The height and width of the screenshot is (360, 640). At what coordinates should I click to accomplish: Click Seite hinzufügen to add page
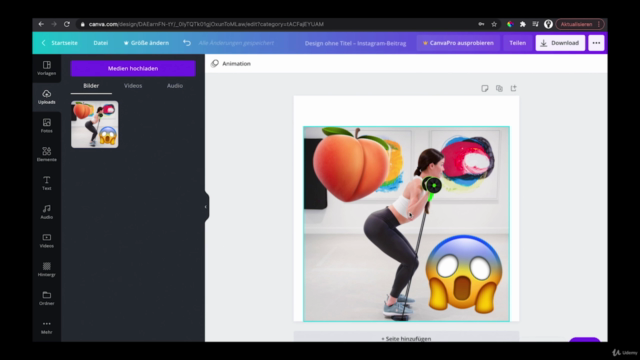click(x=406, y=338)
